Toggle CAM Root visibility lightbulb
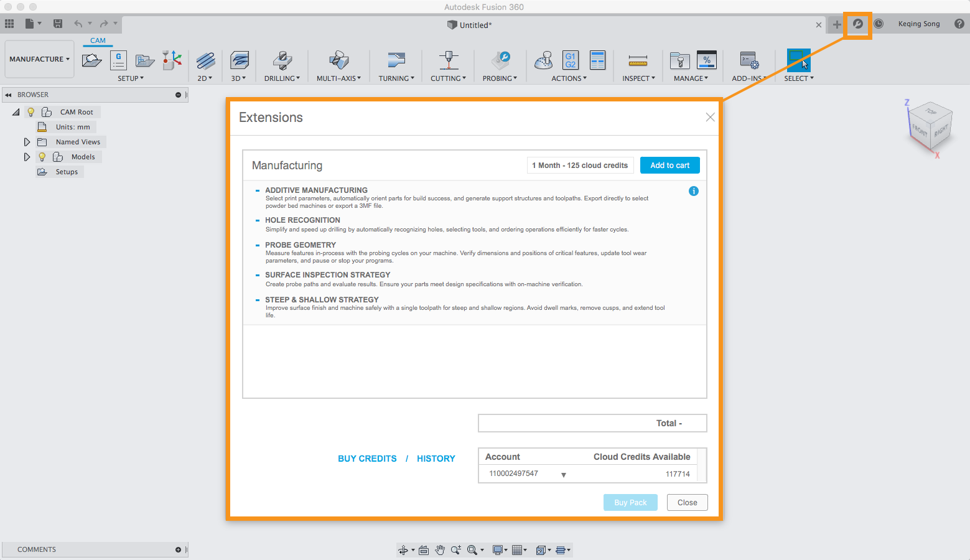This screenshot has height=560, width=970. (30, 112)
